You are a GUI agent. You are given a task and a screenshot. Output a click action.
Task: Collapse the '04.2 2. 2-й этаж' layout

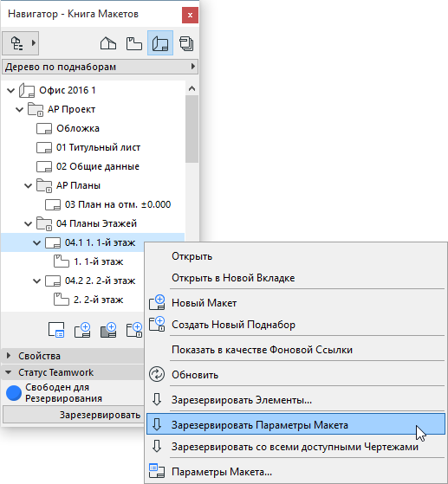point(36,281)
